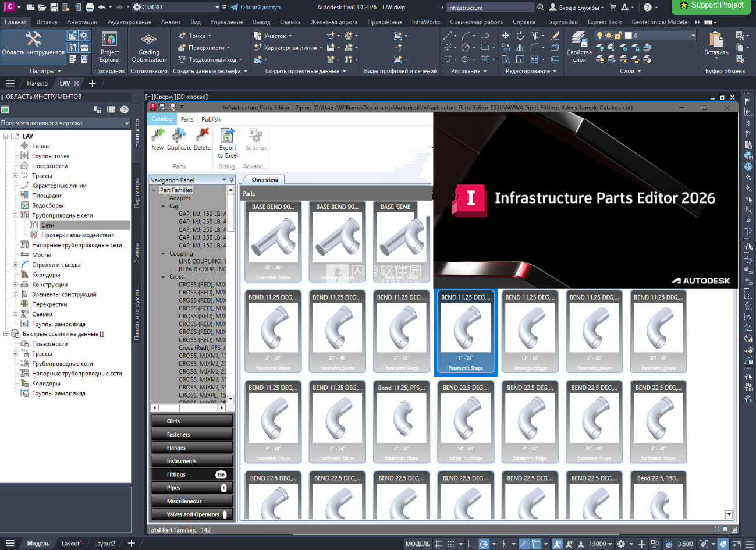Expand the workspace Civil 3D dropdown
The width and height of the screenshot is (756, 550).
coord(216,8)
